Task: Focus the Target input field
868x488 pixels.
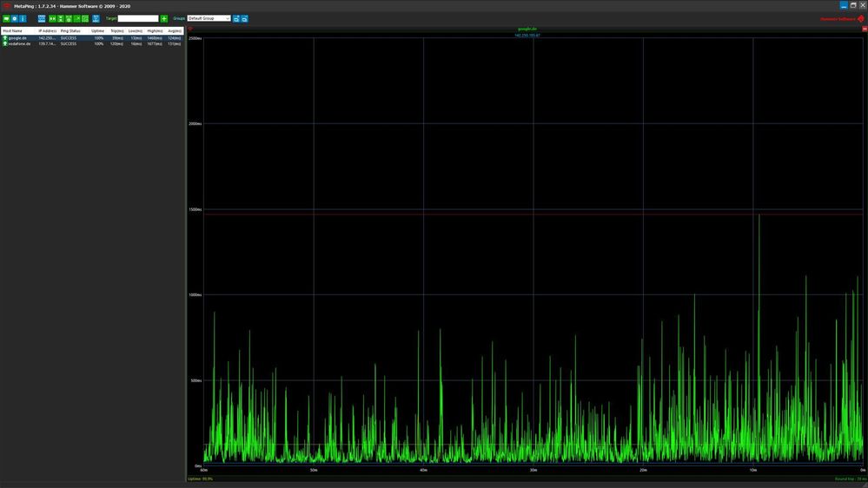Action: tap(138, 18)
